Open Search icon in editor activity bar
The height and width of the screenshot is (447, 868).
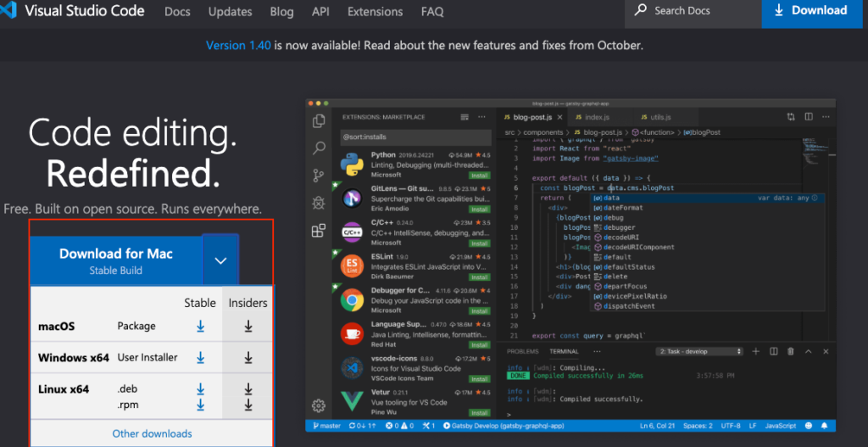[319, 148]
